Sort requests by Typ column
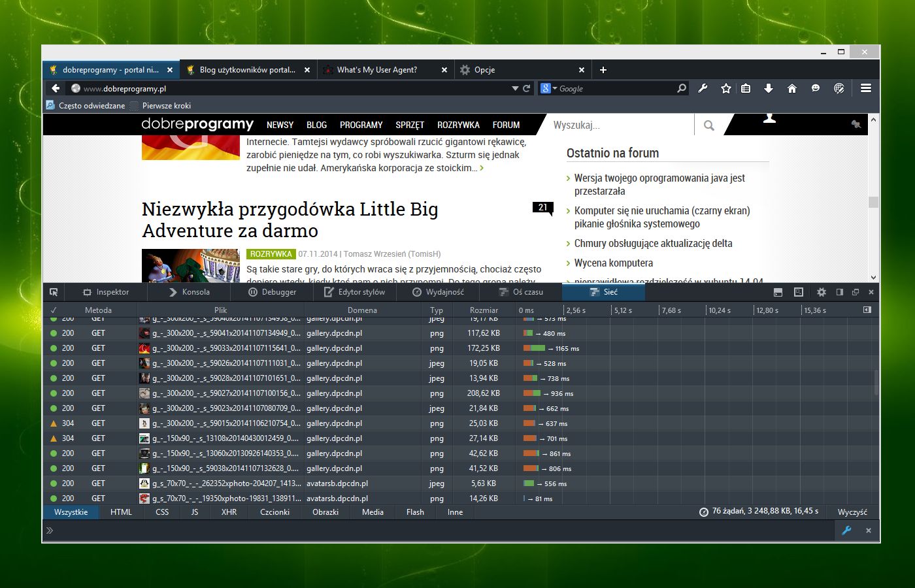This screenshot has width=915, height=588. pos(437,310)
